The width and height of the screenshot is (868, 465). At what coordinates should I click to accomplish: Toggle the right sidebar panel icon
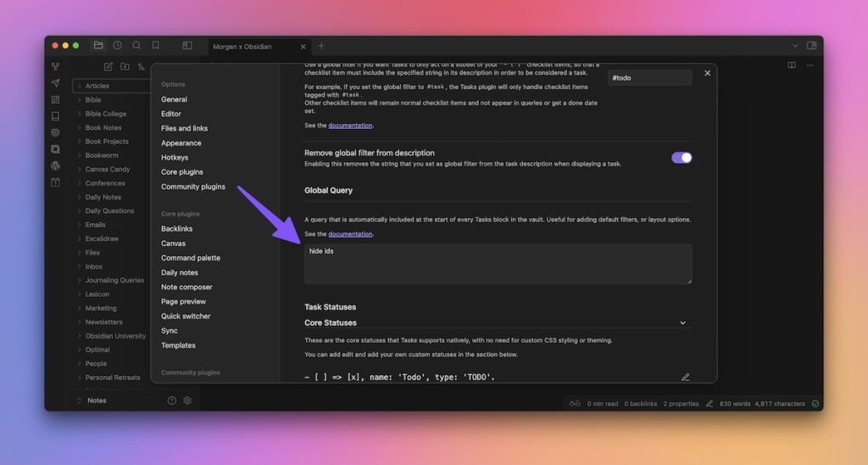(x=811, y=46)
